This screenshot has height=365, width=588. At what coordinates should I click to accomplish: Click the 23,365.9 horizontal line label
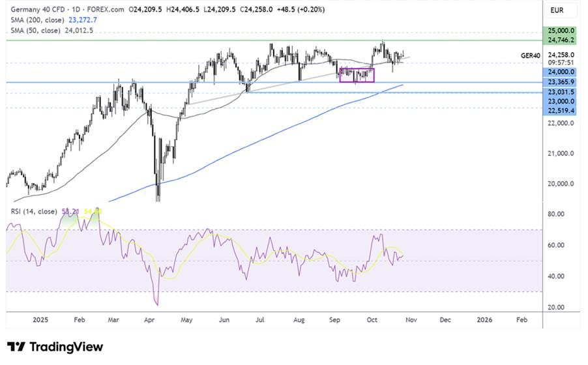click(x=559, y=81)
